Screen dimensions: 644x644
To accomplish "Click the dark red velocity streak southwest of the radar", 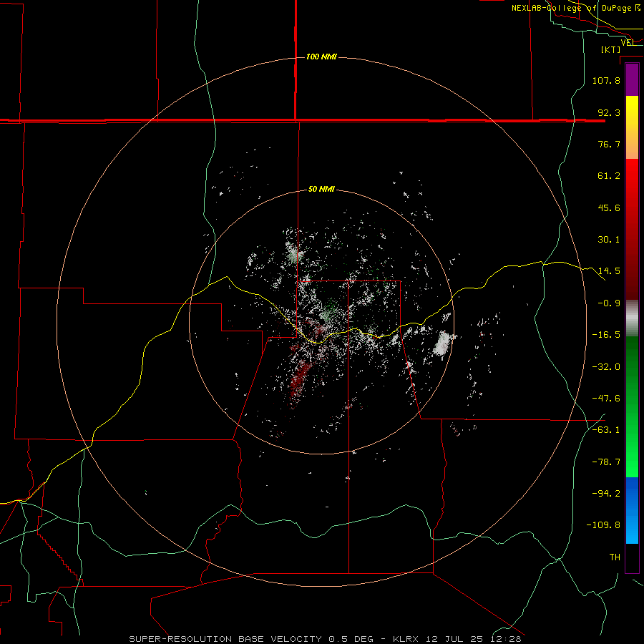I will tap(298, 380).
